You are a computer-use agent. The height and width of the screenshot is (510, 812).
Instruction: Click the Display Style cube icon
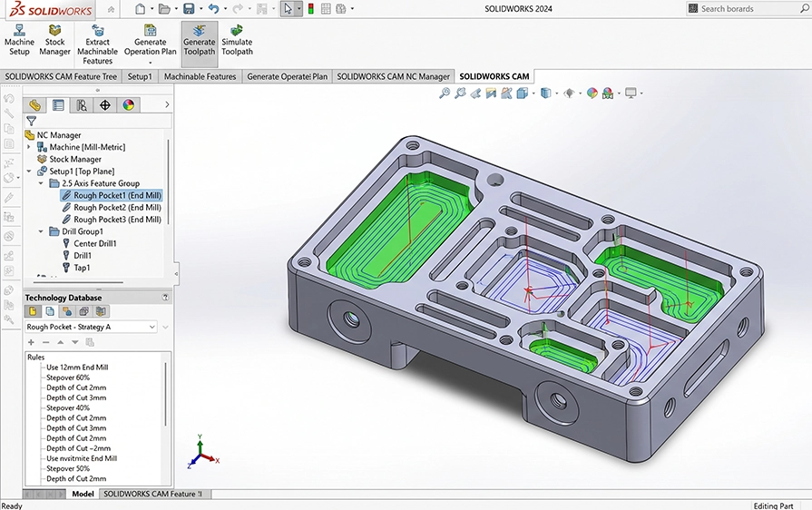pos(546,93)
